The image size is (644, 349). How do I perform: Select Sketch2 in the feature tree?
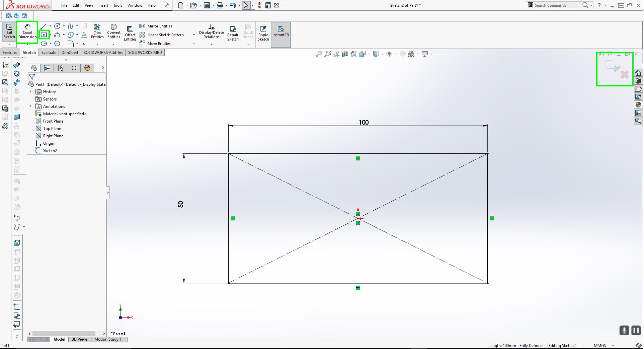pos(47,151)
